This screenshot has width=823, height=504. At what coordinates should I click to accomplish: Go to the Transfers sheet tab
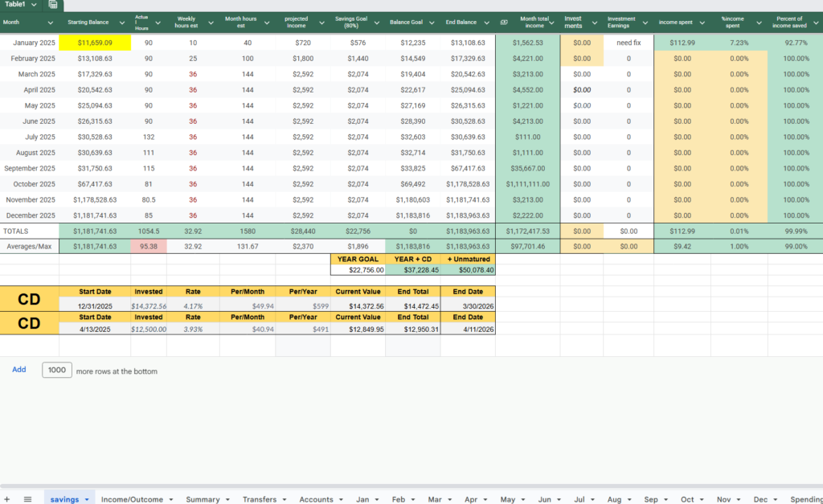260,499
